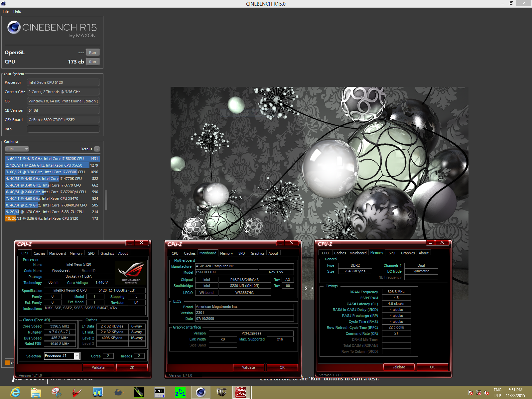Select ranking row Intel Xeon CPU X5470
532x399 pixels.
[52, 199]
